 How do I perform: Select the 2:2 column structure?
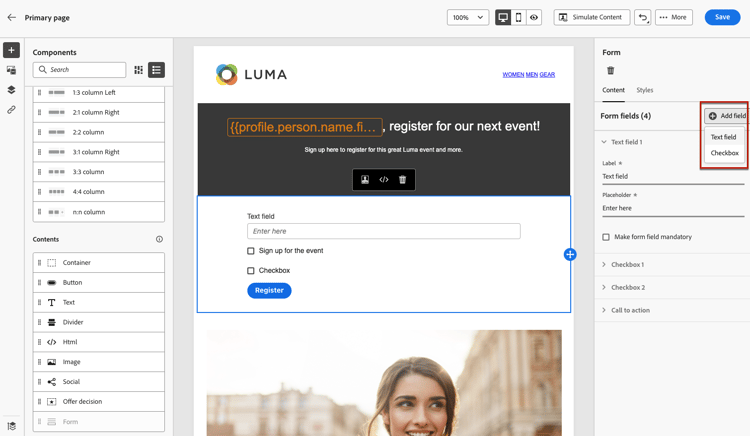pyautogui.click(x=99, y=132)
